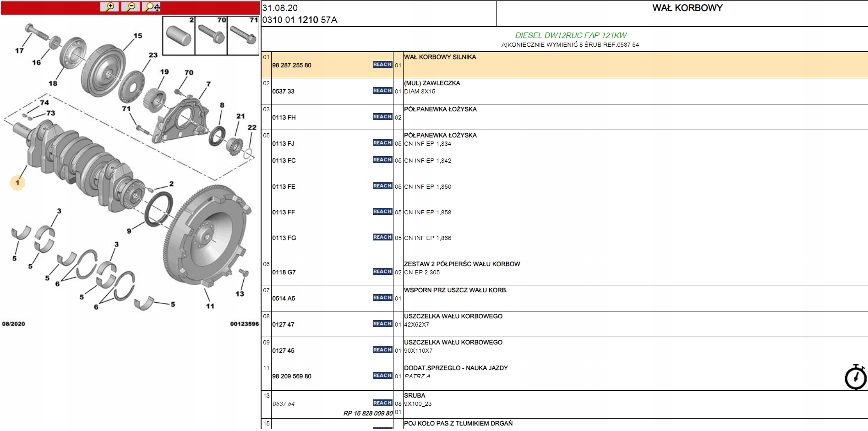Open REACH info for part 98 287 255 80
The height and width of the screenshot is (431, 868).
coord(382,65)
